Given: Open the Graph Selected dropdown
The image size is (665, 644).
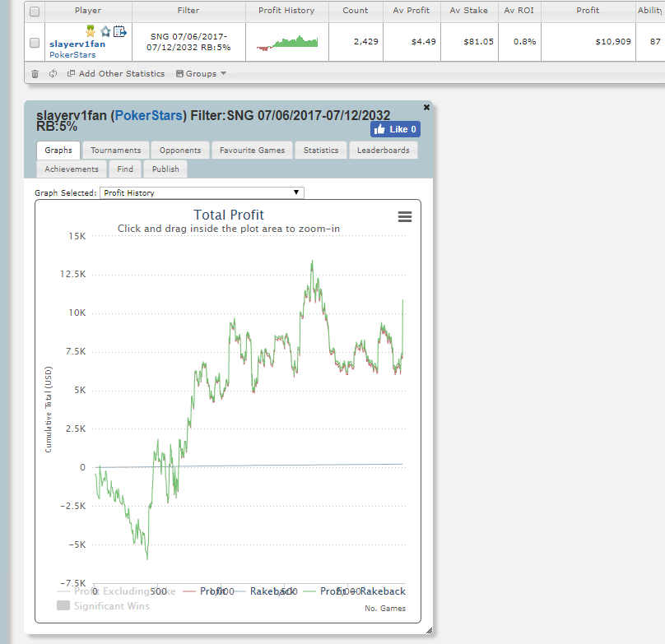Looking at the screenshot, I should click(x=202, y=193).
